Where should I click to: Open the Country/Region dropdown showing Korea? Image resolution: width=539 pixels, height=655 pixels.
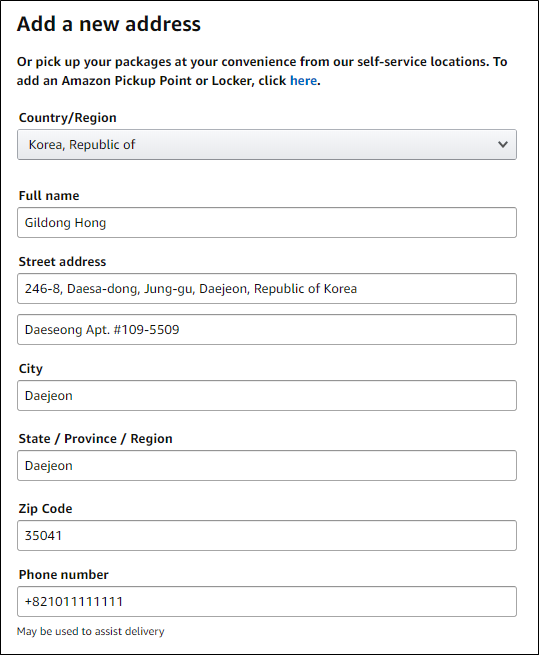tap(267, 145)
